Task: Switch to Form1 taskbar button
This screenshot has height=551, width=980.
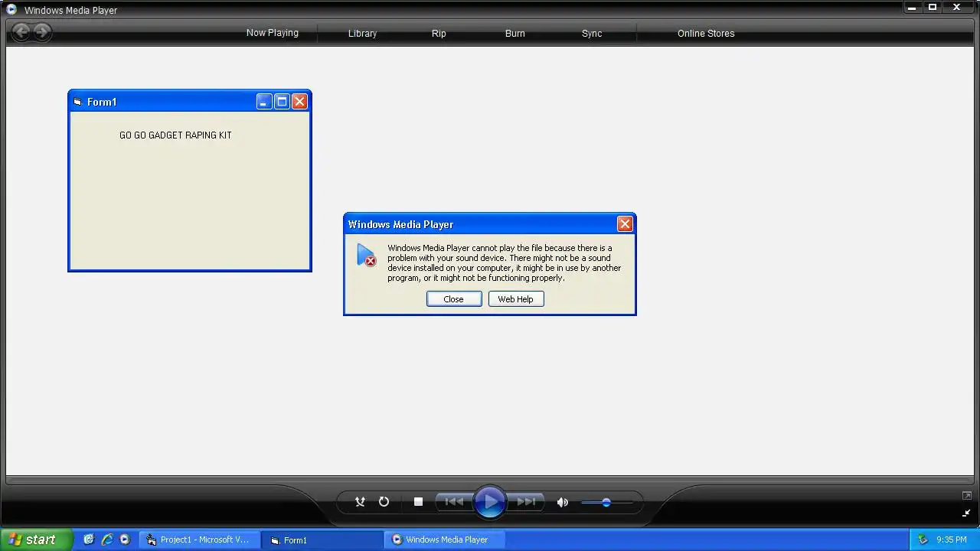Action: (322, 540)
